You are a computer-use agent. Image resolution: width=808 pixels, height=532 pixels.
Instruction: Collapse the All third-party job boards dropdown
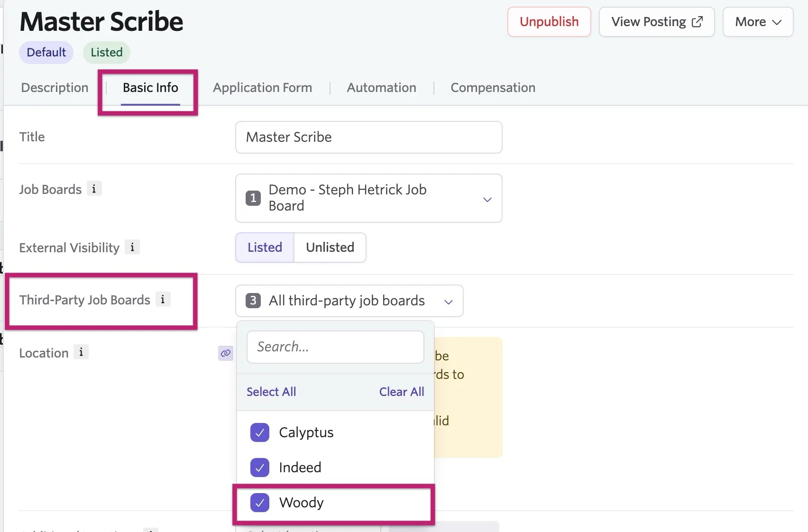[x=349, y=300]
